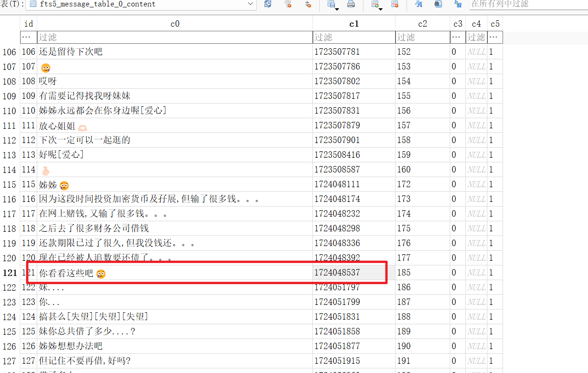588x373 pixels.
Task: Save the table as currently displayed
Action: click(x=331, y=4)
